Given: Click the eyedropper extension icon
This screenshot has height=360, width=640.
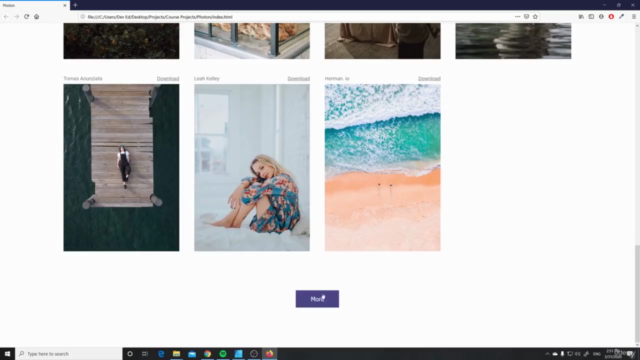Looking at the screenshot, I should [x=621, y=17].
